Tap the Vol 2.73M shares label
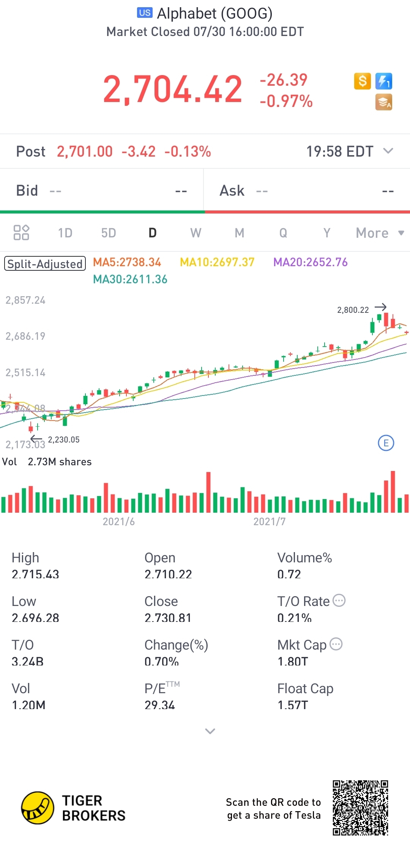This screenshot has height=868, width=410. tap(47, 461)
